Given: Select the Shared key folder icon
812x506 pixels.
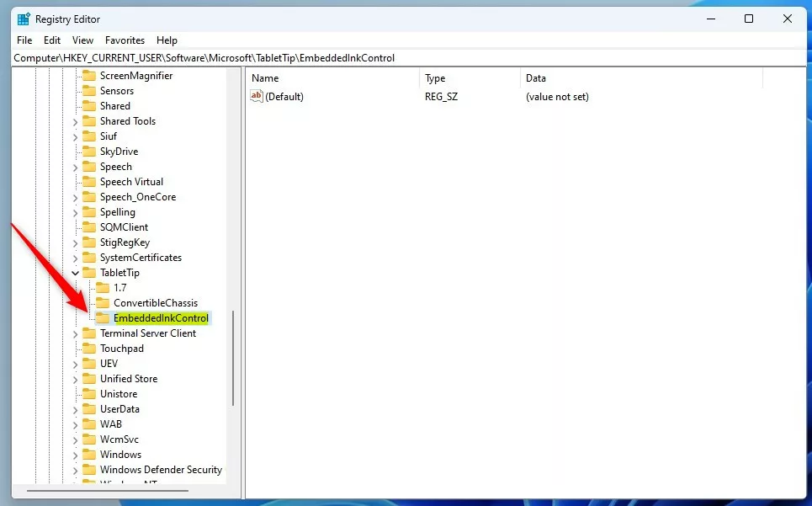Looking at the screenshot, I should pyautogui.click(x=89, y=105).
